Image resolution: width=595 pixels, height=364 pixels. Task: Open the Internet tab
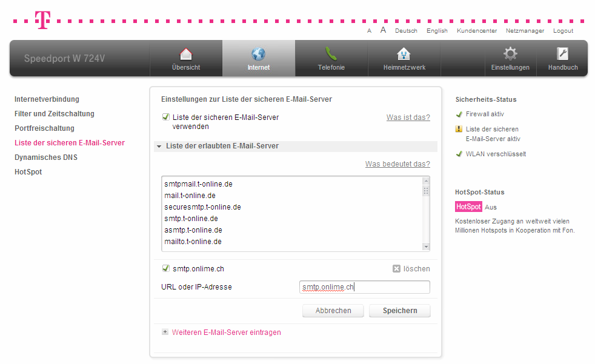pyautogui.click(x=258, y=58)
